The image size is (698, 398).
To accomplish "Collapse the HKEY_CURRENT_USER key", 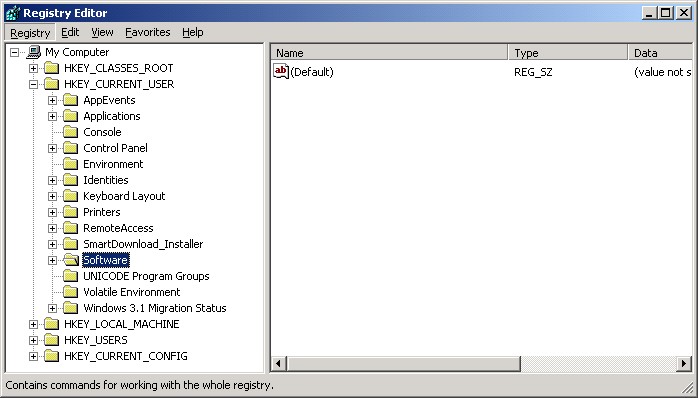I will 33,85.
